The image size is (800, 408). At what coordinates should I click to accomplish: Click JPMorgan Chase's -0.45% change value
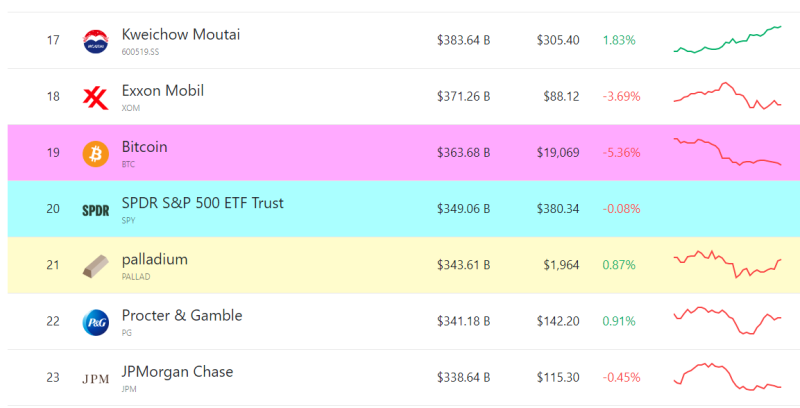(x=621, y=377)
